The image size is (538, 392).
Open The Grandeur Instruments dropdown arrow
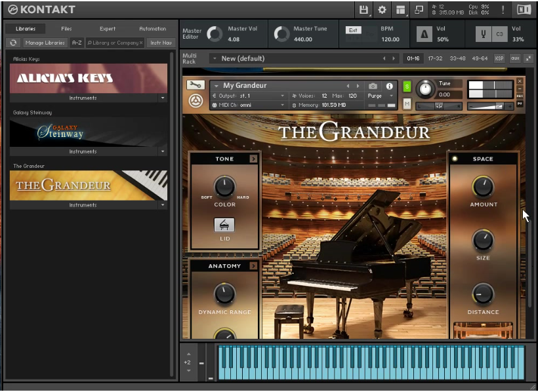click(163, 205)
